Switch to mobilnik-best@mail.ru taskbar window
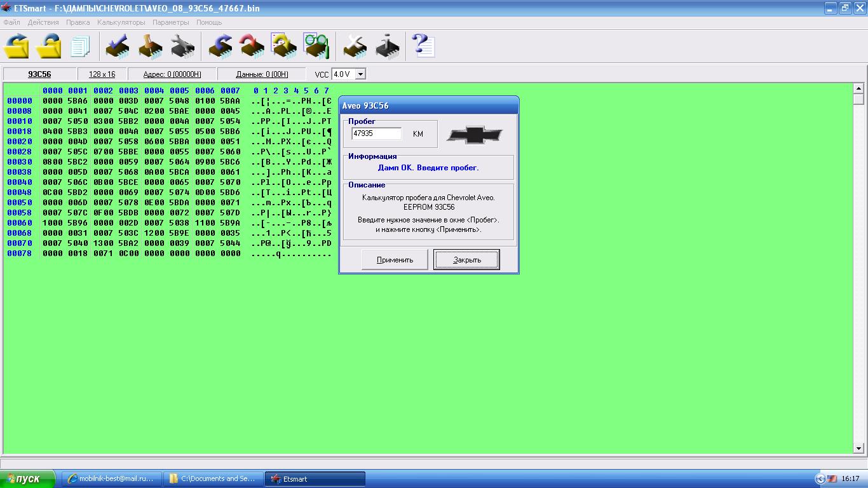The height and width of the screenshot is (488, 868). click(x=111, y=479)
